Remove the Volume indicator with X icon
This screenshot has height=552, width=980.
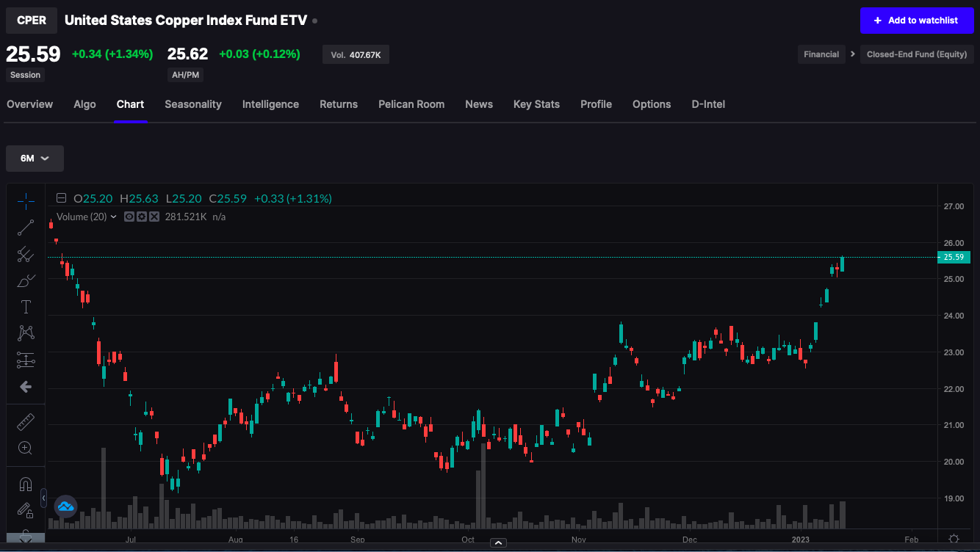coord(154,217)
